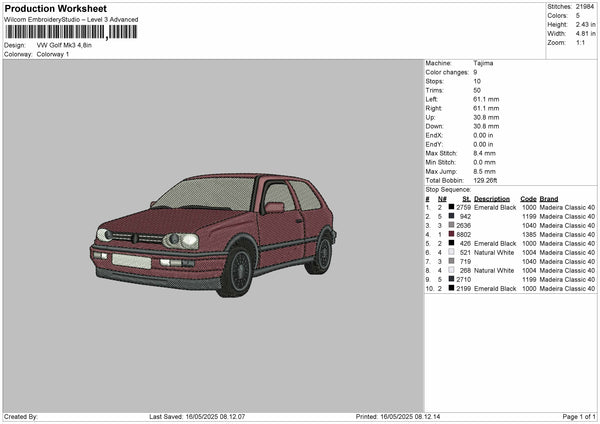Image resolution: width=600 pixels, height=424 pixels.
Task: Click the gray 2636 thread swatch
Action: [452, 225]
